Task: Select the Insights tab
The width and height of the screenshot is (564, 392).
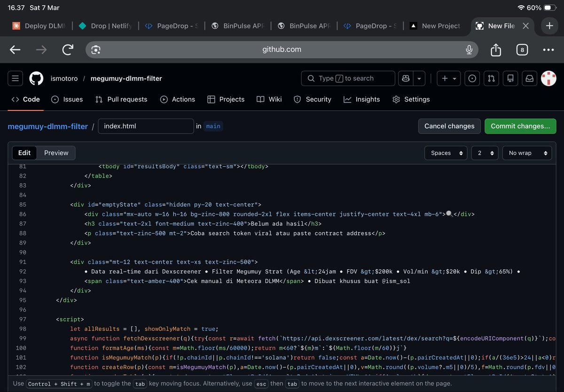Action: pos(362,99)
